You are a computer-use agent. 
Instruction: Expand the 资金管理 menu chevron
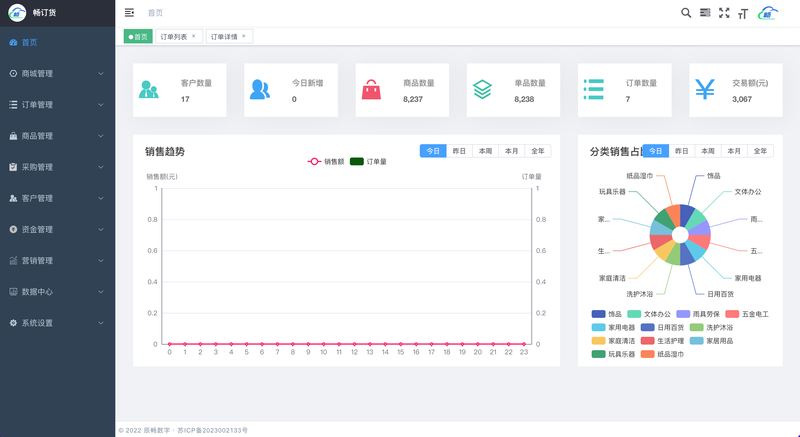click(101, 229)
